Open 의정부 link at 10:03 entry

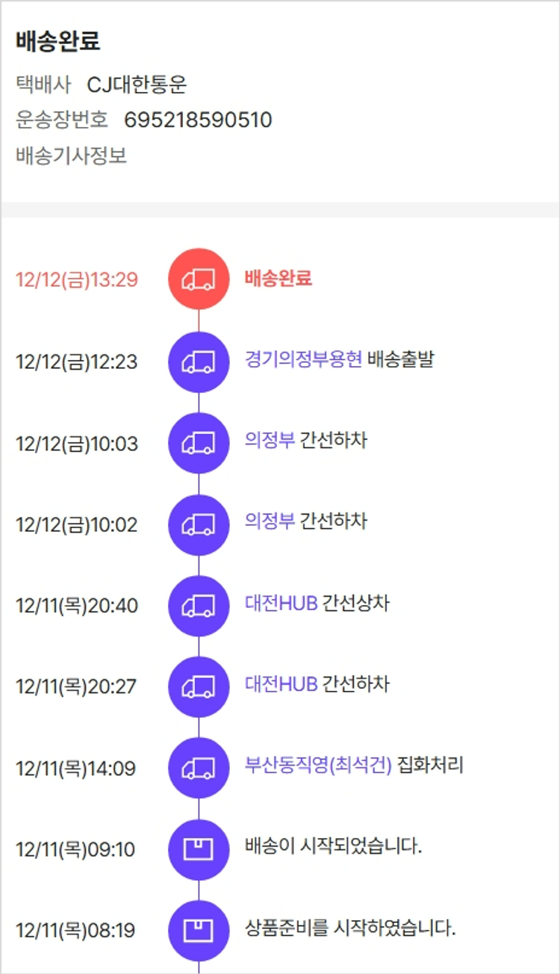coord(270,441)
